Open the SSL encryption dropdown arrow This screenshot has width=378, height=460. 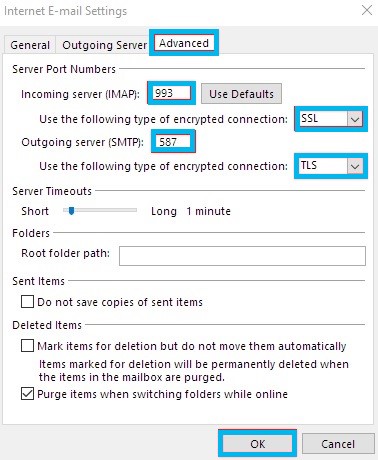(355, 119)
